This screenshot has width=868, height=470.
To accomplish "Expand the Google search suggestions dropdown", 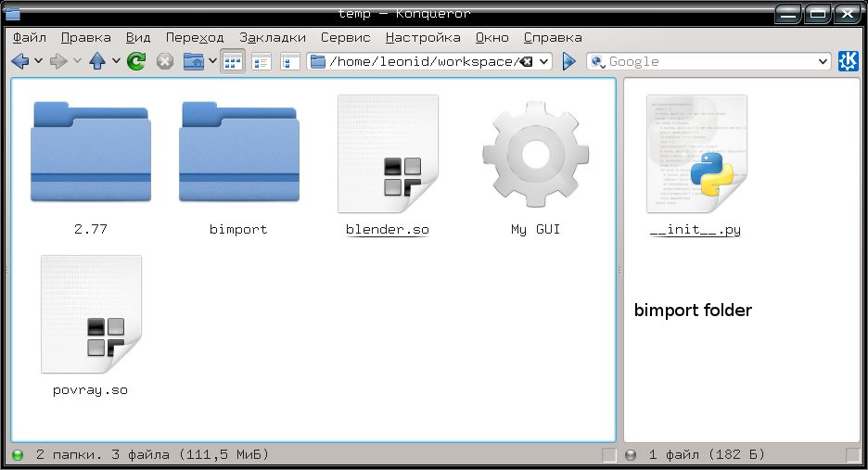I will click(x=822, y=61).
